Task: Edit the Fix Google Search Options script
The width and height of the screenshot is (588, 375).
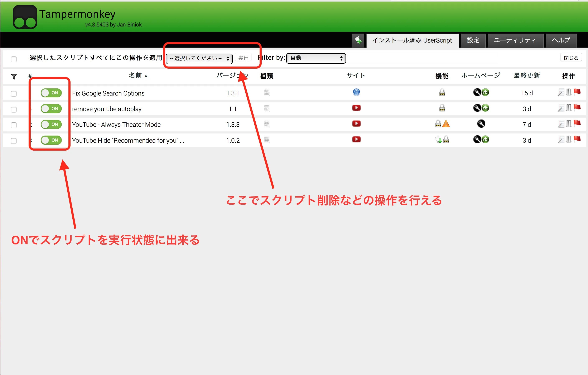Action: tap(560, 93)
